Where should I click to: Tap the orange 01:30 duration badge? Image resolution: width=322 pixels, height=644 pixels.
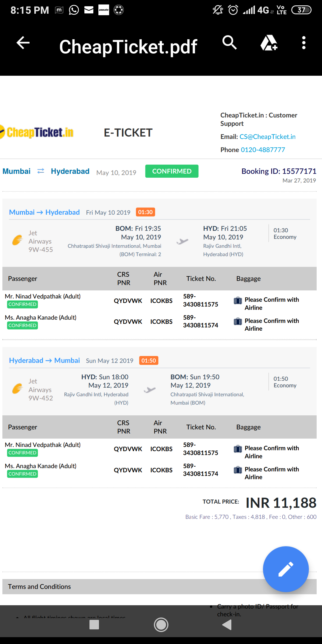pos(145,212)
